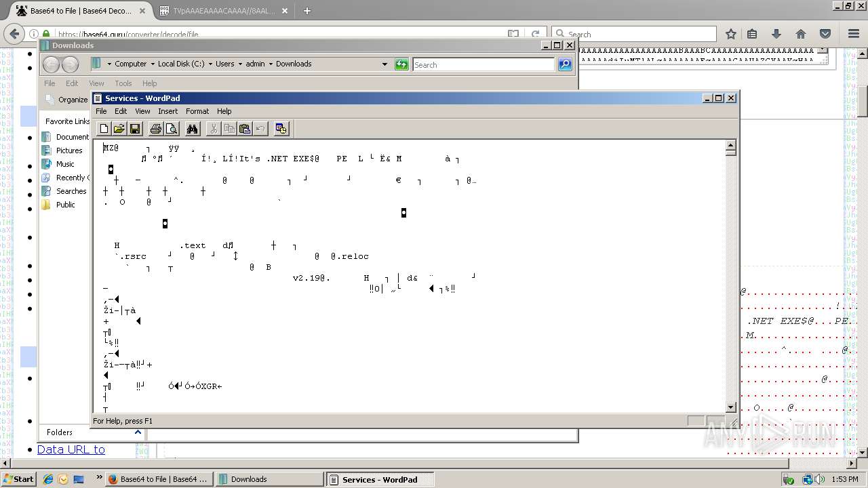Open Public in Favorite Links
The width and height of the screenshot is (868, 488).
pyautogui.click(x=59, y=205)
